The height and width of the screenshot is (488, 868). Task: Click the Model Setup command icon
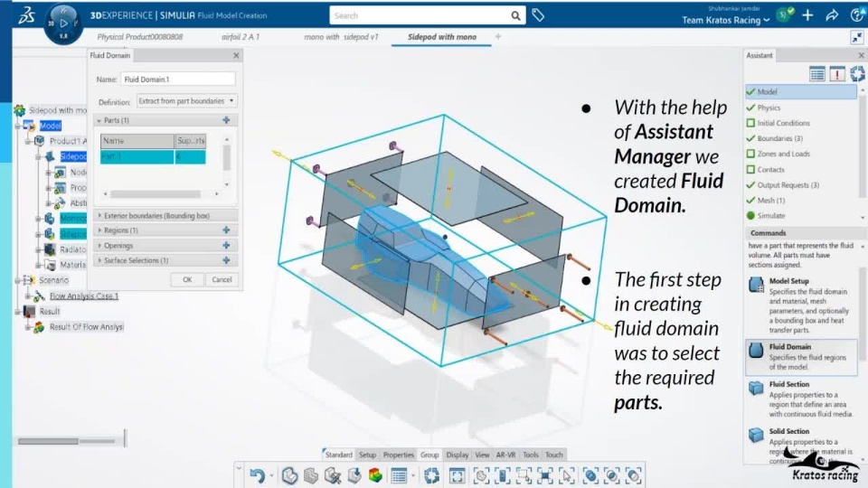point(756,285)
